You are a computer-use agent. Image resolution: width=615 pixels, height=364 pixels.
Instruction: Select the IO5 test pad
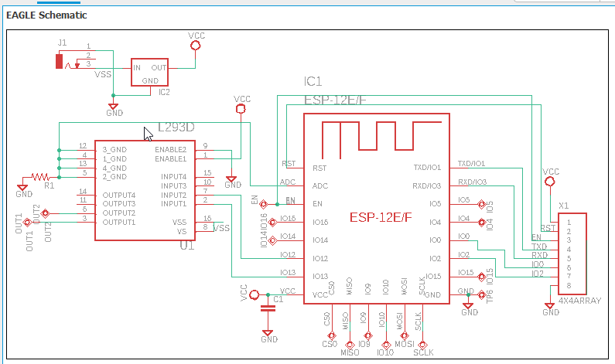(x=482, y=205)
